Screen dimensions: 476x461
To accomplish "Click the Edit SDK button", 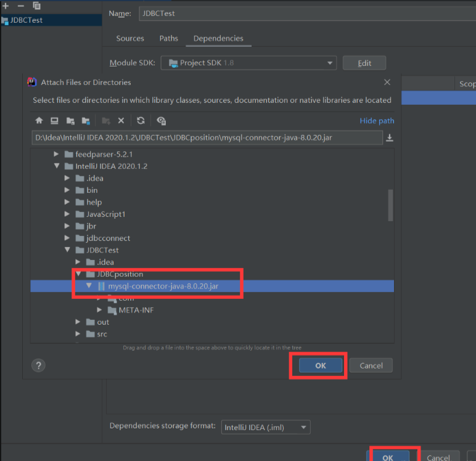I will 364,63.
